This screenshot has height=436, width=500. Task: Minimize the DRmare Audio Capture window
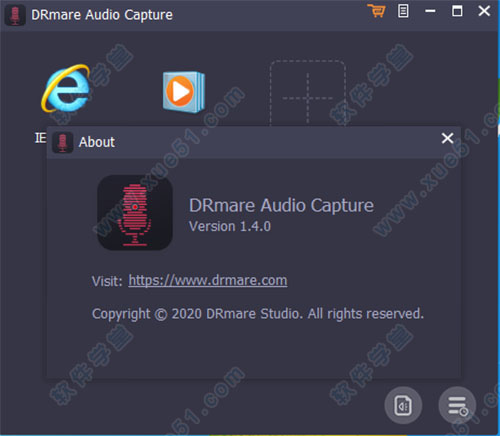tap(430, 11)
